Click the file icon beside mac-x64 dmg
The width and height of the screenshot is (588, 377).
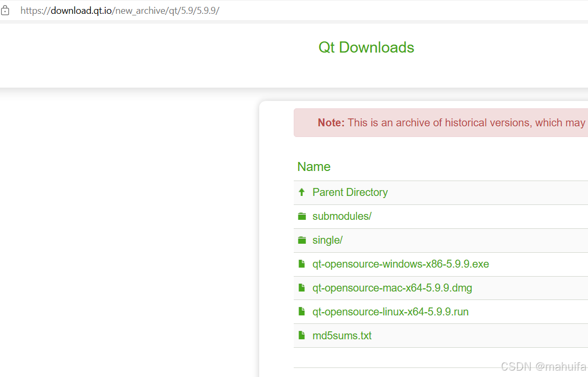pyautogui.click(x=302, y=288)
